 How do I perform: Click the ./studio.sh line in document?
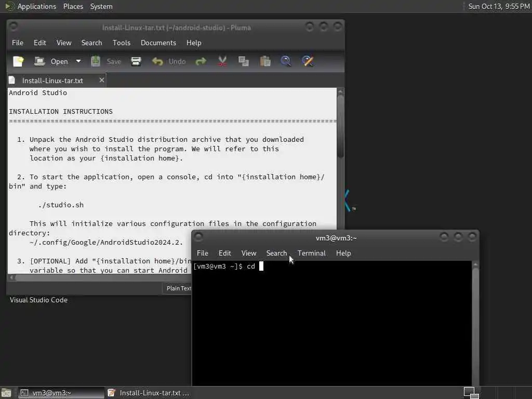click(x=61, y=205)
